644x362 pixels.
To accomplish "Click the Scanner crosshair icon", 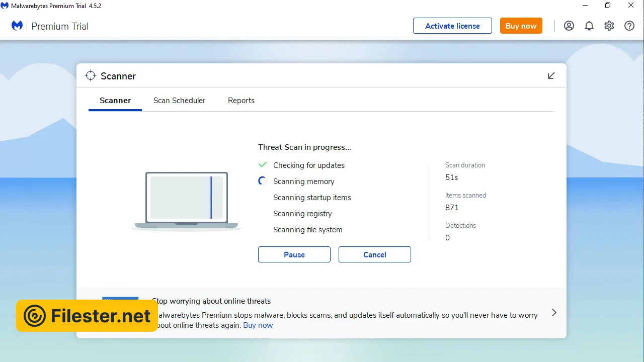I will (x=91, y=76).
